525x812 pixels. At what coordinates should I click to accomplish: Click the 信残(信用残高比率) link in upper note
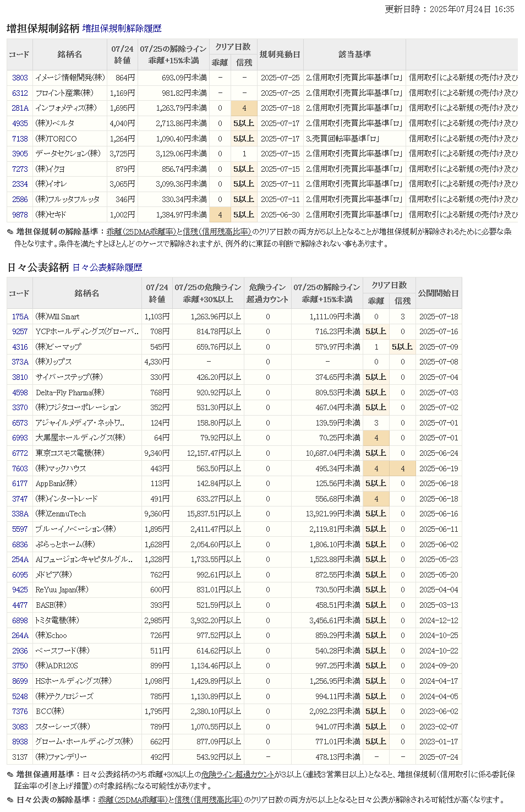[x=217, y=232]
